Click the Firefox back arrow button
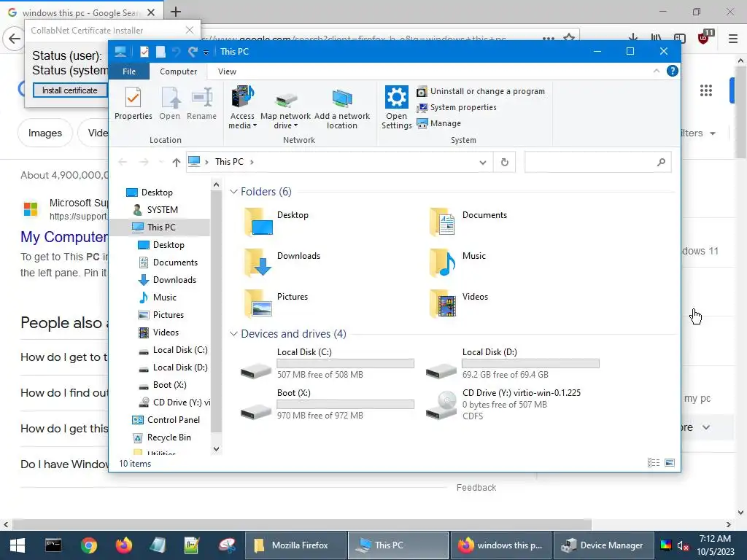747x560 pixels. point(15,39)
